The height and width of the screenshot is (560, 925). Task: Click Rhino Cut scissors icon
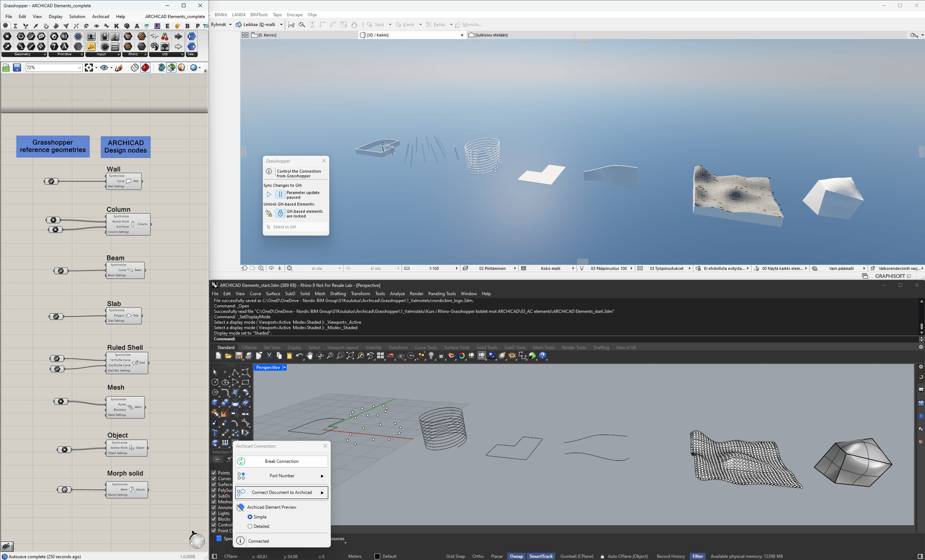click(x=269, y=356)
